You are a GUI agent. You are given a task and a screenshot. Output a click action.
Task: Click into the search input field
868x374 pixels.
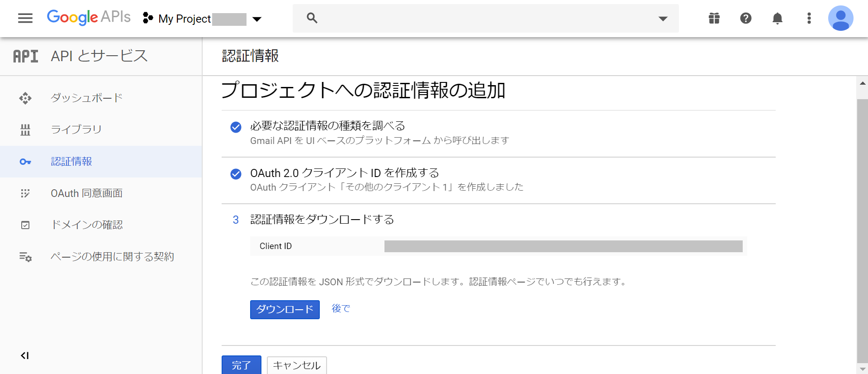click(486, 18)
